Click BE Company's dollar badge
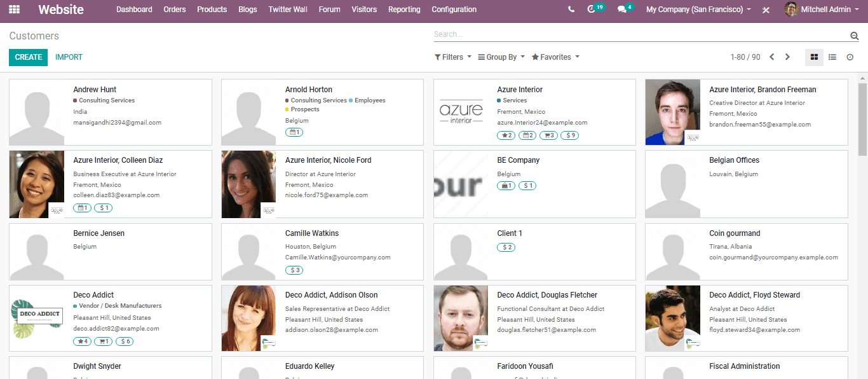Image resolution: width=868 pixels, height=379 pixels. click(x=527, y=186)
